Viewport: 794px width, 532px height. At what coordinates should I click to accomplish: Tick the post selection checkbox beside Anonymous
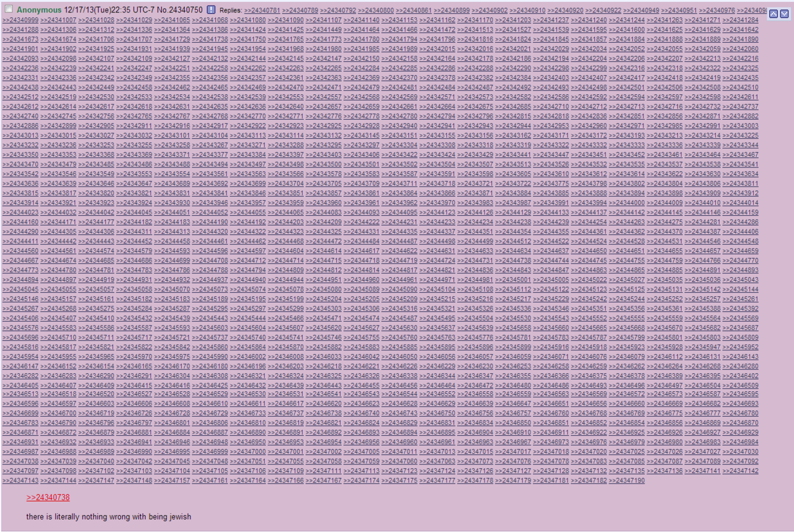pos(9,9)
